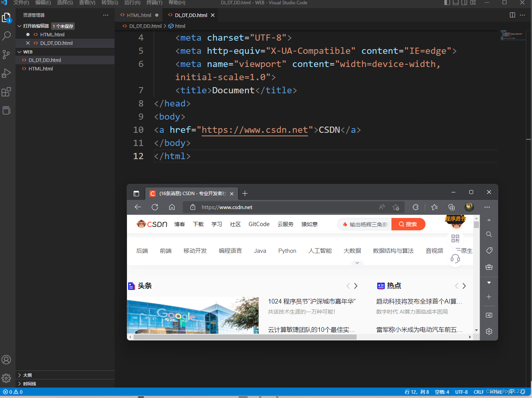Click the Edge sidebar search icon
532x398 pixels.
click(x=489, y=234)
